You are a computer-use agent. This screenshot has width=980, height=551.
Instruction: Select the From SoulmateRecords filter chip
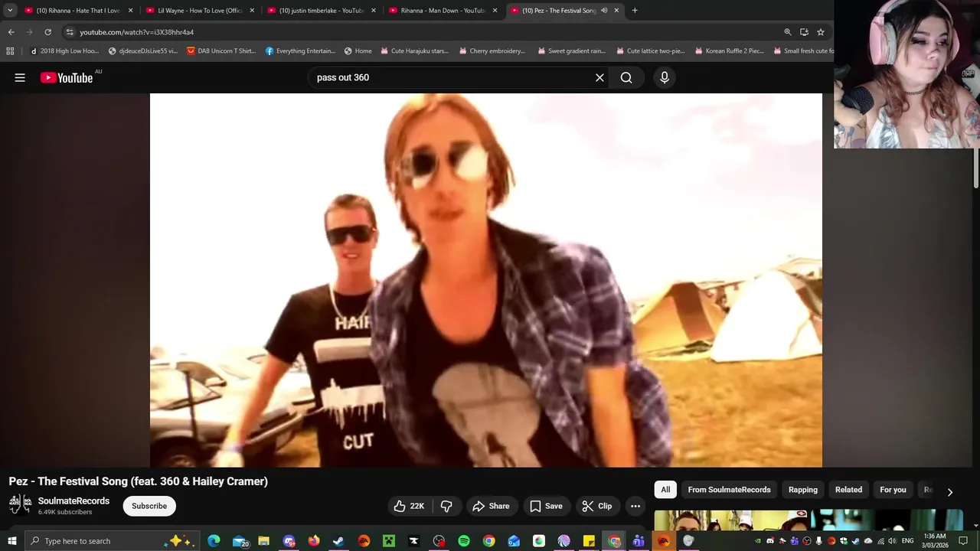click(x=729, y=490)
